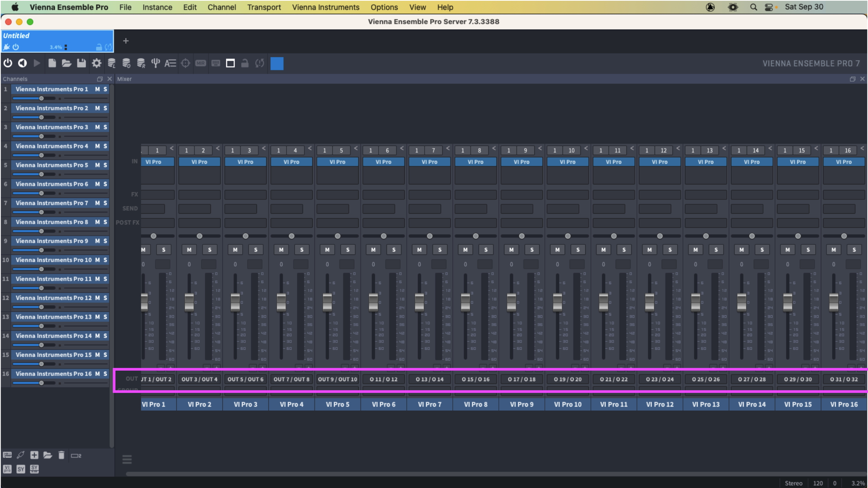Screen dimensions: 868x488
Task: Open VI Pro plugin on strip 2
Action: click(199, 162)
